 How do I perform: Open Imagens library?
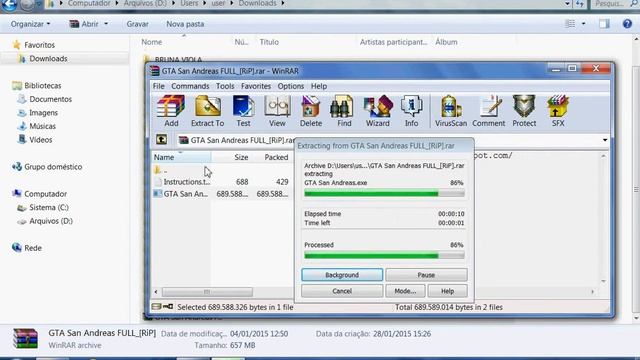point(43,113)
